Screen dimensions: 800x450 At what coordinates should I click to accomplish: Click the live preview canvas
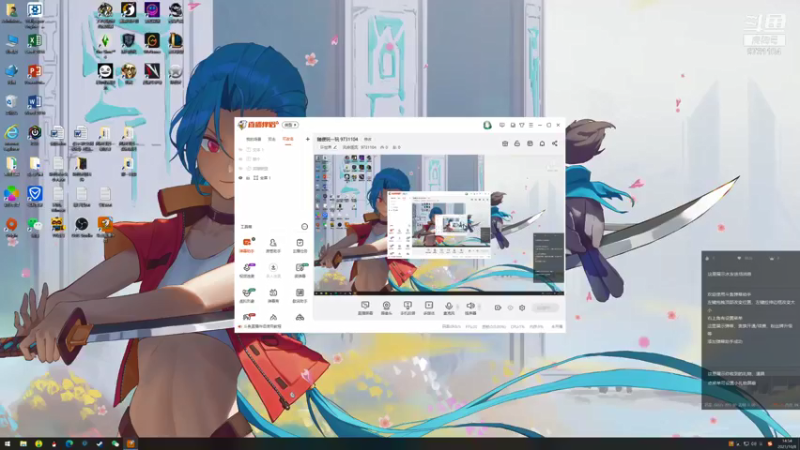point(439,225)
